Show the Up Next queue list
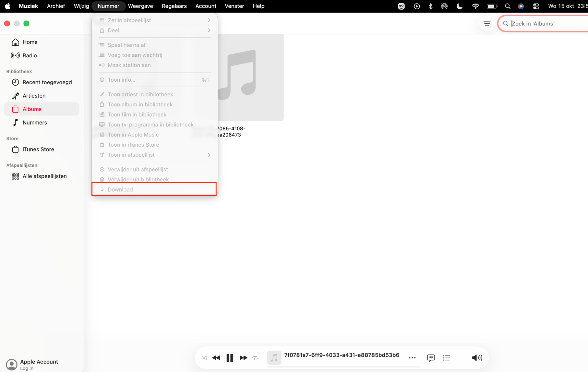The width and height of the screenshot is (588, 372). pos(447,358)
